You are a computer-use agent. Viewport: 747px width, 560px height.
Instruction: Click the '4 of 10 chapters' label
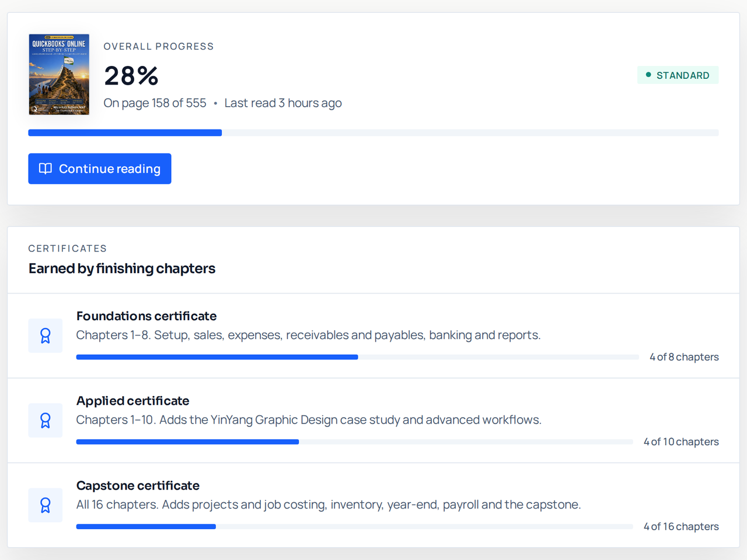tap(681, 442)
